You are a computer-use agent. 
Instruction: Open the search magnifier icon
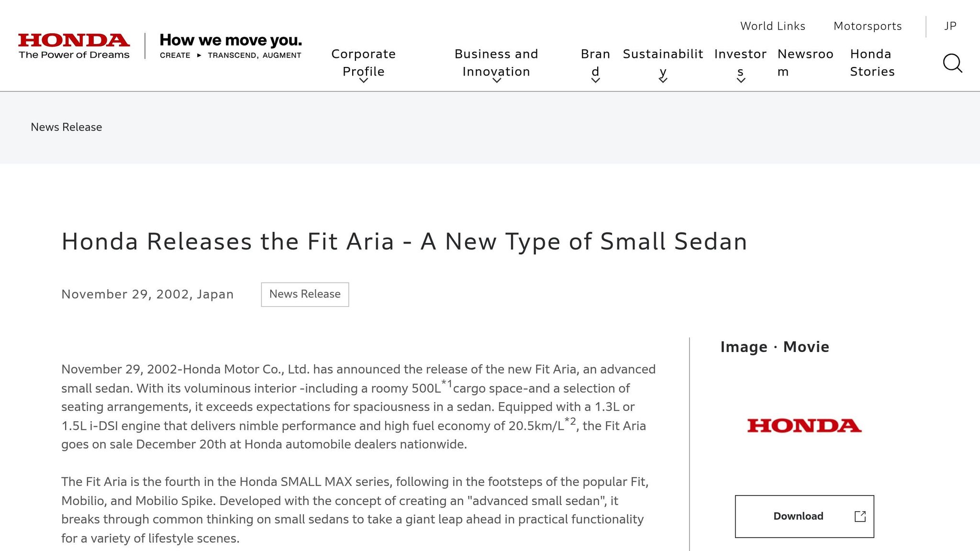952,64
